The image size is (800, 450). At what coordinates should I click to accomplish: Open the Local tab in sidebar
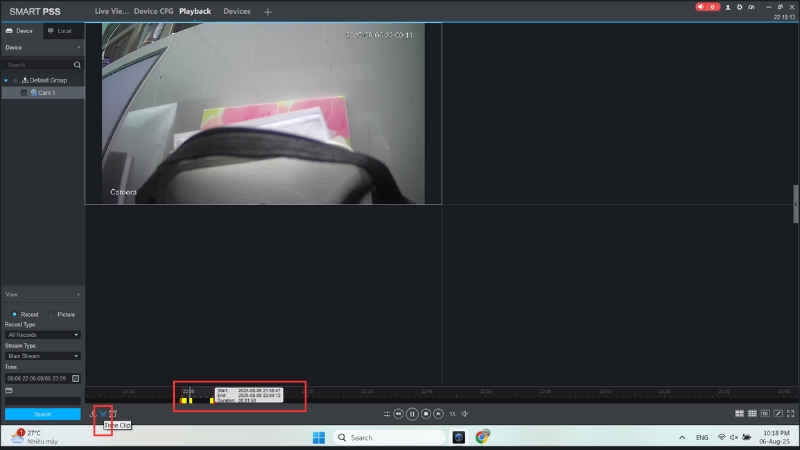pyautogui.click(x=60, y=31)
